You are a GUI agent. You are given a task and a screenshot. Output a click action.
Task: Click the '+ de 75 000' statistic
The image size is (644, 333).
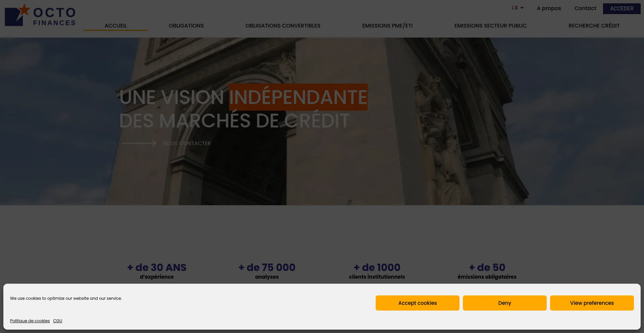click(267, 267)
